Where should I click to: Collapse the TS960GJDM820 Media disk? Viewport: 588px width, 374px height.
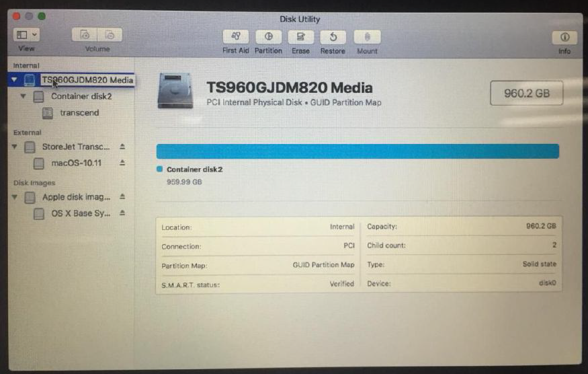click(x=14, y=79)
